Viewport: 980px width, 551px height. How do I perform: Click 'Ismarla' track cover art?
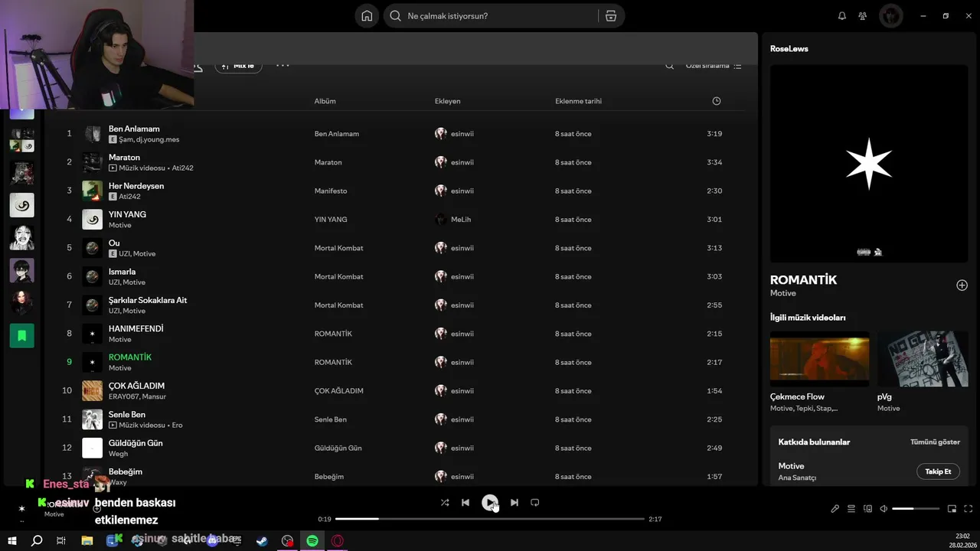[x=93, y=276]
